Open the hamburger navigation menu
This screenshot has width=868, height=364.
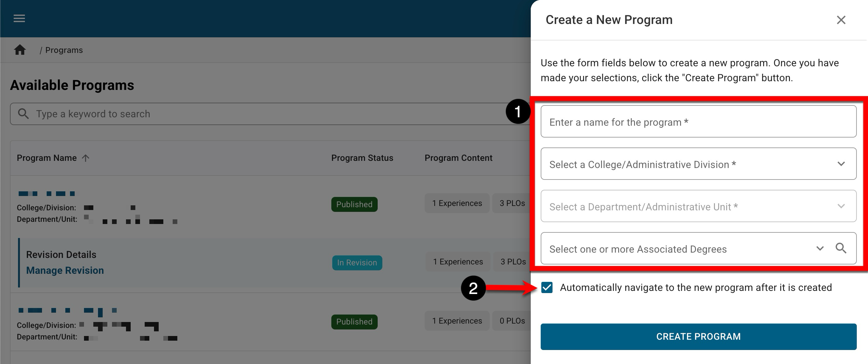(x=19, y=18)
